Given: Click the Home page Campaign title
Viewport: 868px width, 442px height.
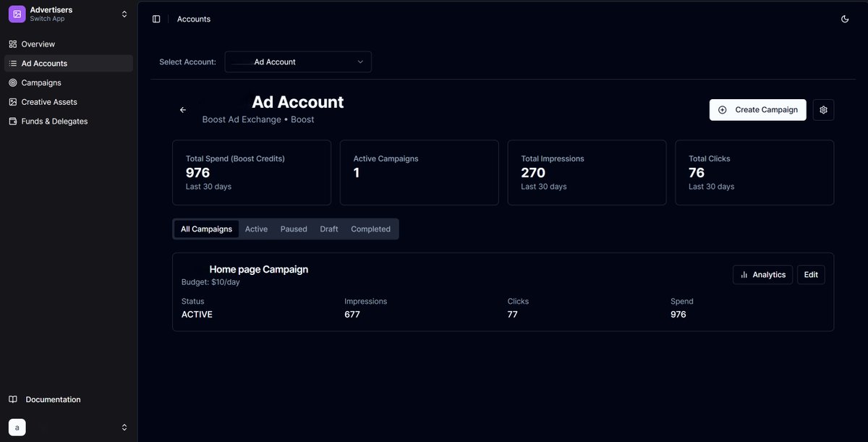Looking at the screenshot, I should tap(259, 269).
